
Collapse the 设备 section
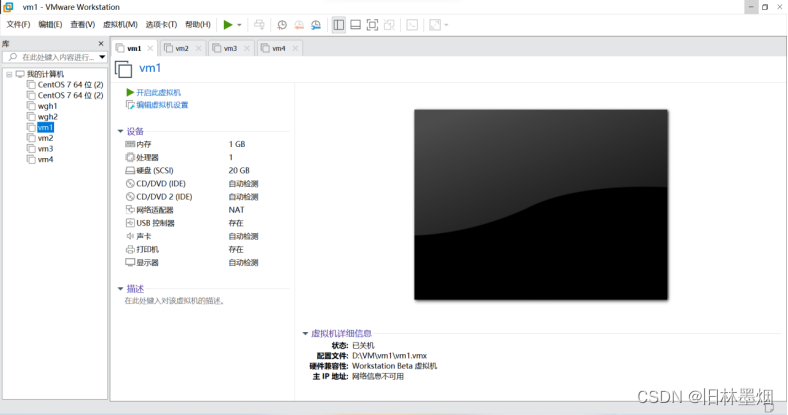coord(120,131)
